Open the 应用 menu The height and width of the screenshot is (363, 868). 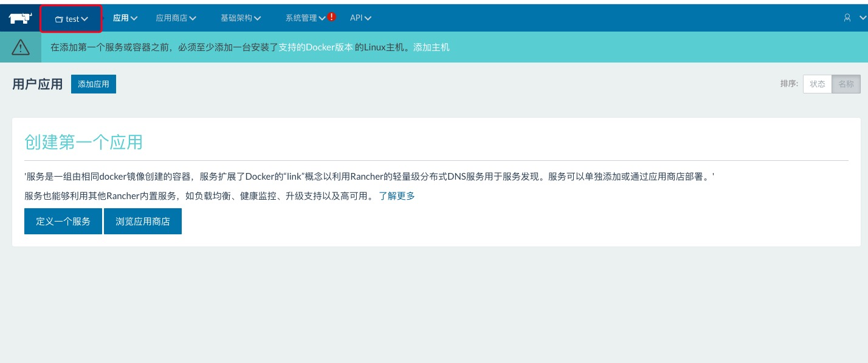(124, 18)
